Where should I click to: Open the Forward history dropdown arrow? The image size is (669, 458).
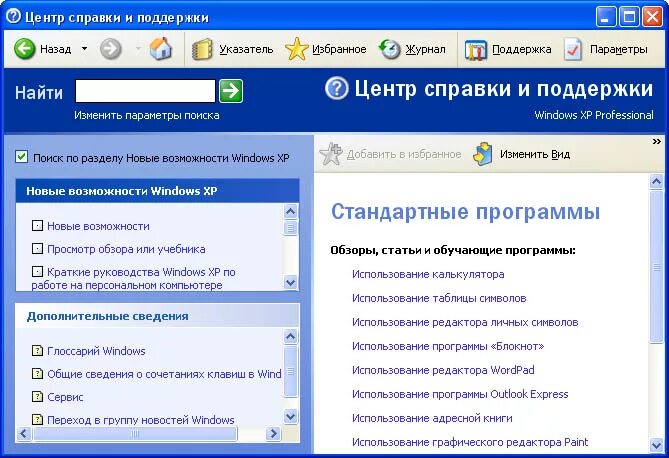point(138,49)
